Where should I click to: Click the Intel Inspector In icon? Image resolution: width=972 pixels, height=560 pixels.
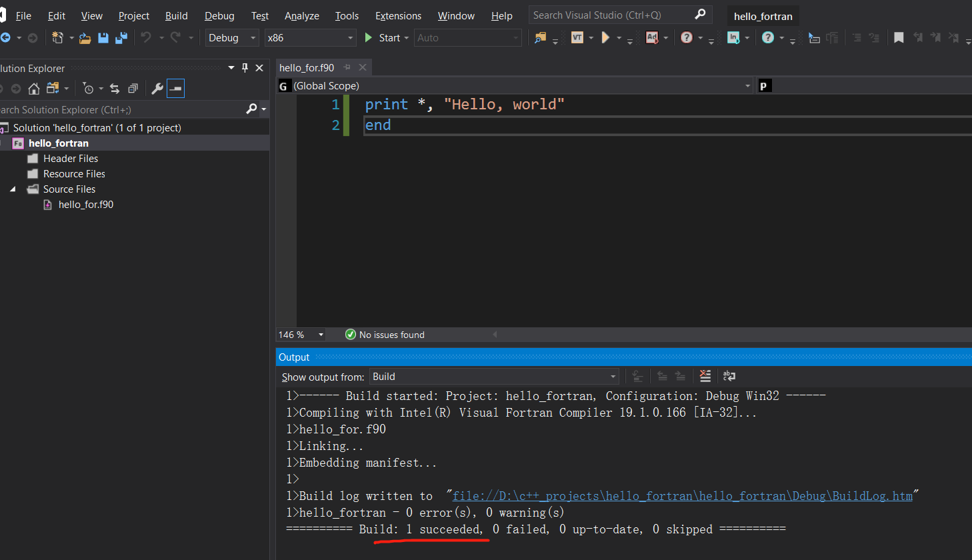coord(733,38)
